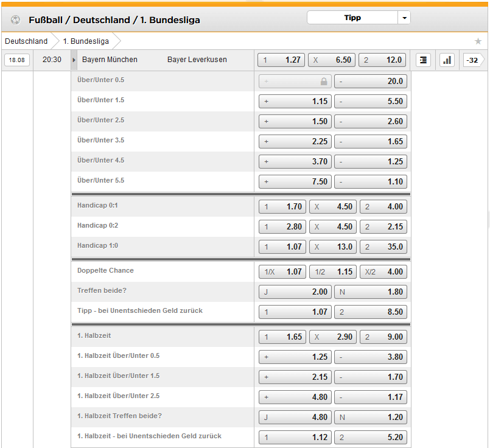This screenshot has width=490, height=448.
Task: Choose Über 1.5 at 1.15
Action: coord(295,101)
